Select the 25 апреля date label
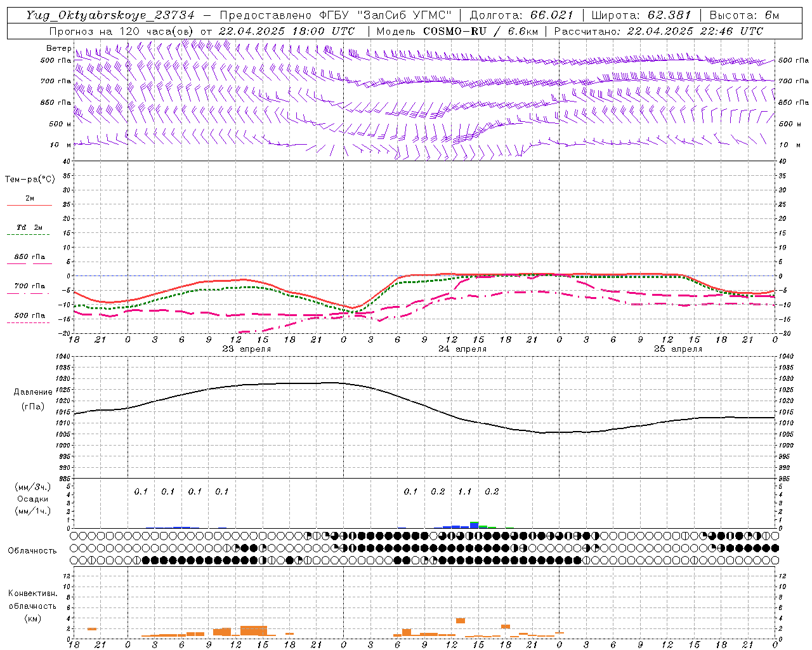This screenshot has height=650, width=812. coord(678,349)
